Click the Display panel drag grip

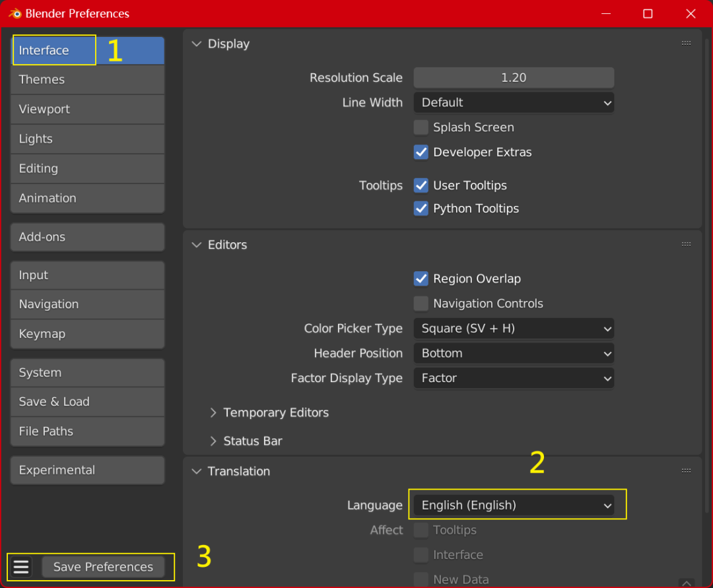(686, 43)
